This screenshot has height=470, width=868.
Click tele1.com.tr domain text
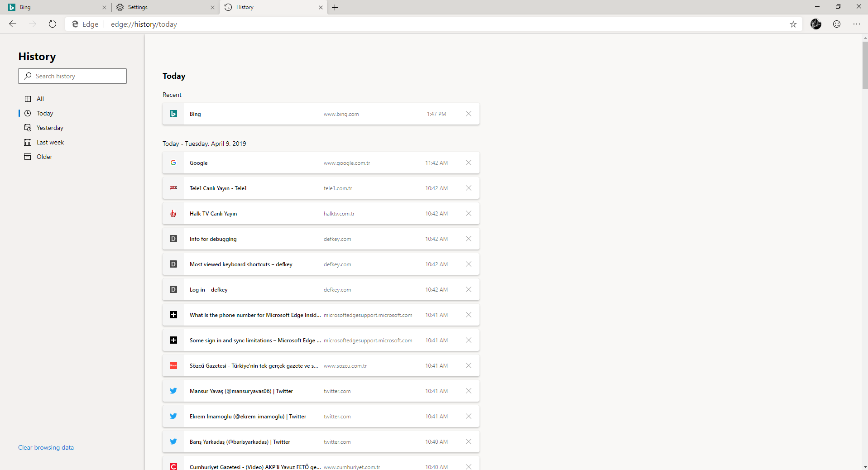tap(338, 188)
